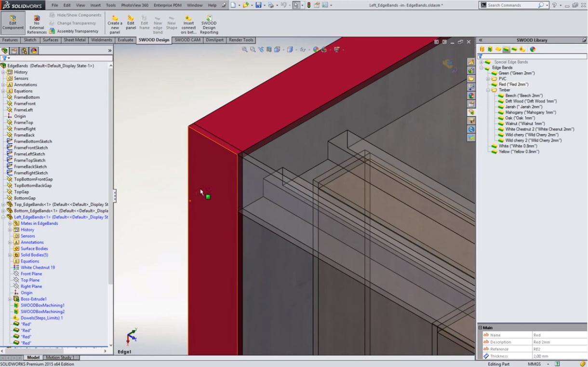Expand the PVC folder in library
This screenshot has width=588, height=367.
click(488, 79)
